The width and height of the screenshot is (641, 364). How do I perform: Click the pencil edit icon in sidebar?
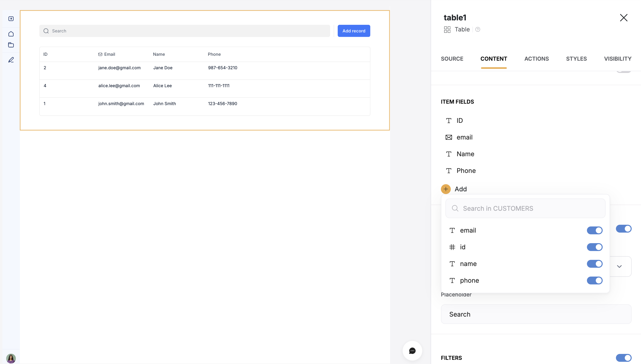(x=11, y=60)
